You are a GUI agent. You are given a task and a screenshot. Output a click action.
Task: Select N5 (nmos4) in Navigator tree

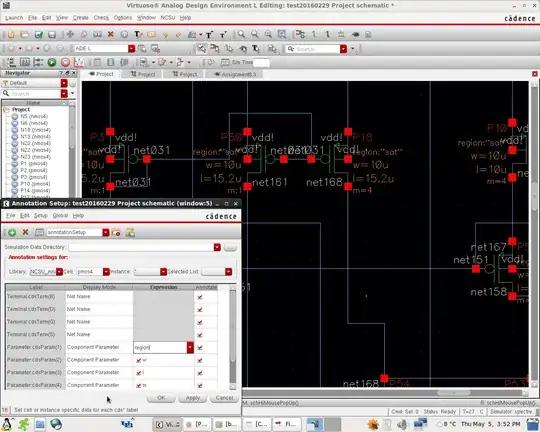(x=34, y=116)
